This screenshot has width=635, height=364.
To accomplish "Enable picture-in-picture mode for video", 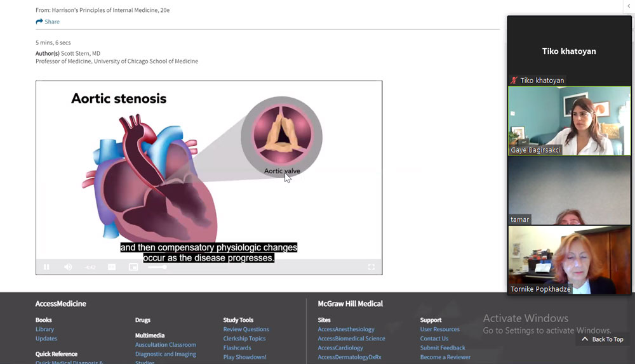I will coord(133,267).
